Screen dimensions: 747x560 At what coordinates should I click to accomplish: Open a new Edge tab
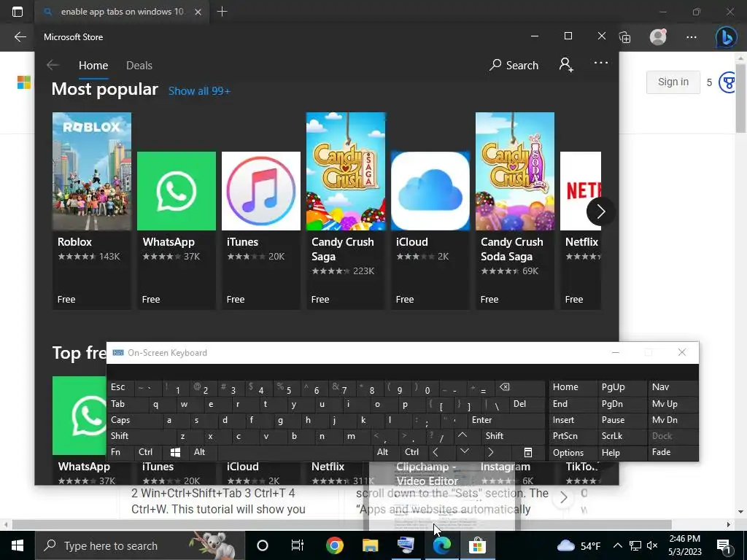[222, 12]
